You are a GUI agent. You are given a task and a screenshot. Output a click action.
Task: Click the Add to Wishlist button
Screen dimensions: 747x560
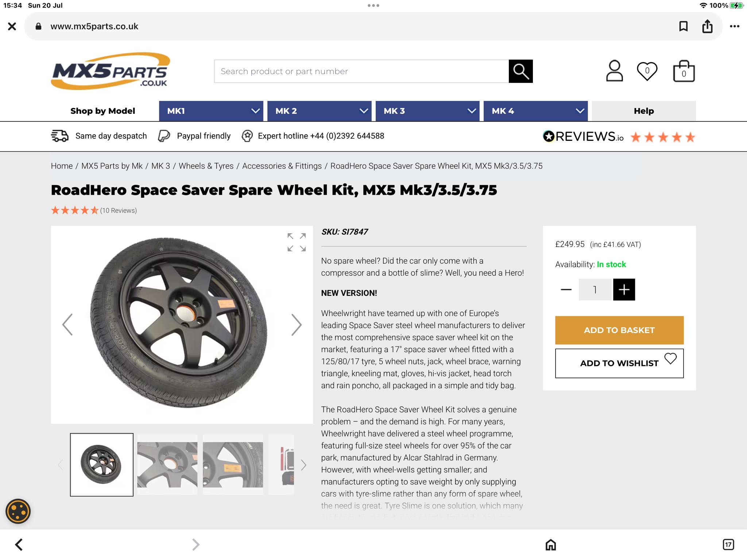(x=619, y=363)
